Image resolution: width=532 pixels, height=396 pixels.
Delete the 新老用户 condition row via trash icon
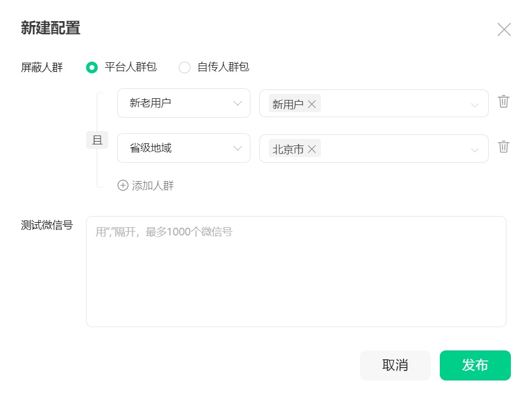coord(503,102)
